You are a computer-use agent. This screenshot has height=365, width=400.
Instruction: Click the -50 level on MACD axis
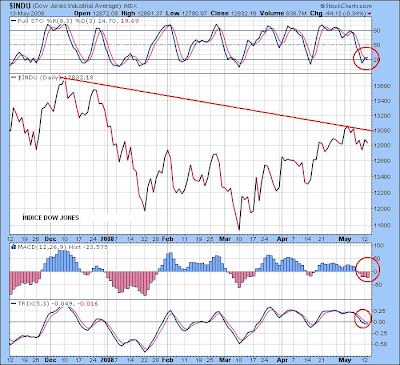(378, 284)
